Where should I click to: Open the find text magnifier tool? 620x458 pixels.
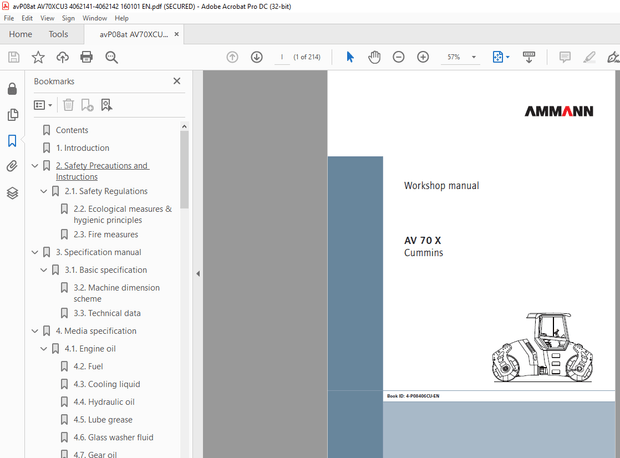tap(112, 57)
